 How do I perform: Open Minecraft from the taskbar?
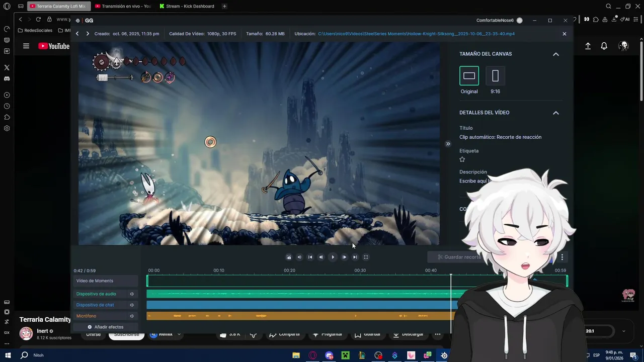point(346,355)
